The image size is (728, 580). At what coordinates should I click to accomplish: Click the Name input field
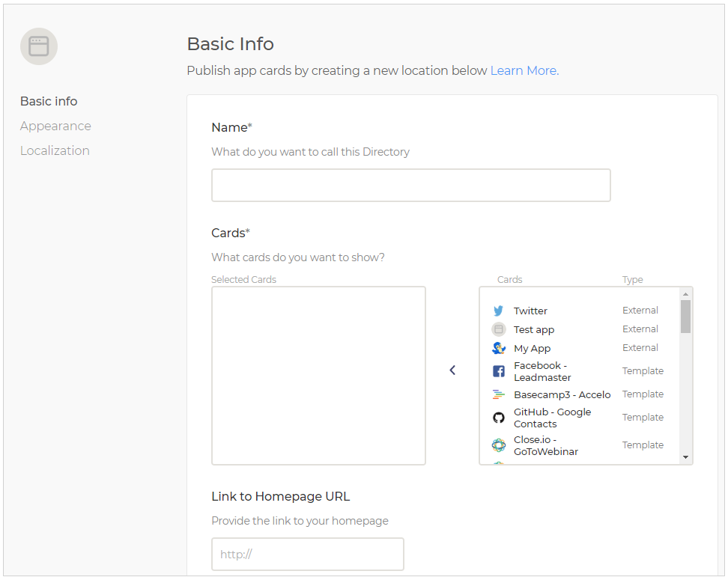(x=410, y=185)
